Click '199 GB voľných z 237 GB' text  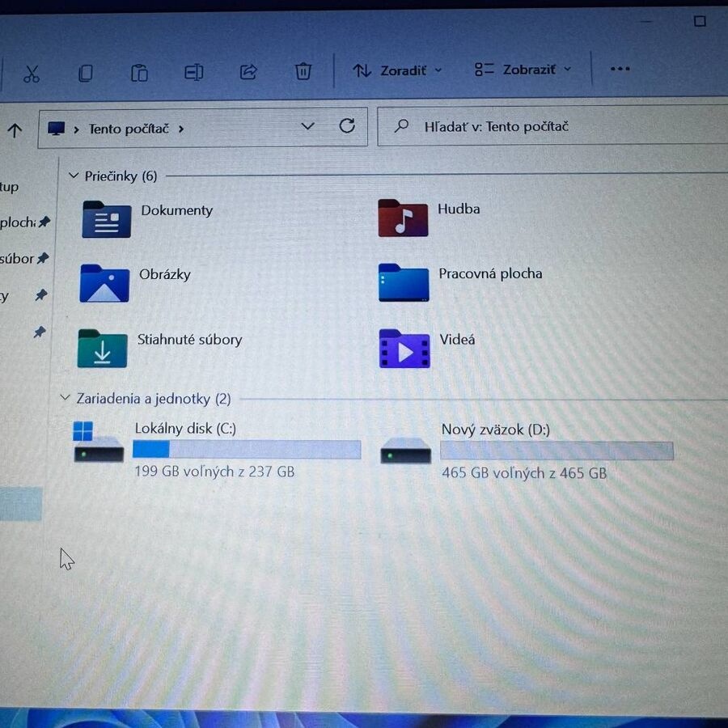coord(214,472)
